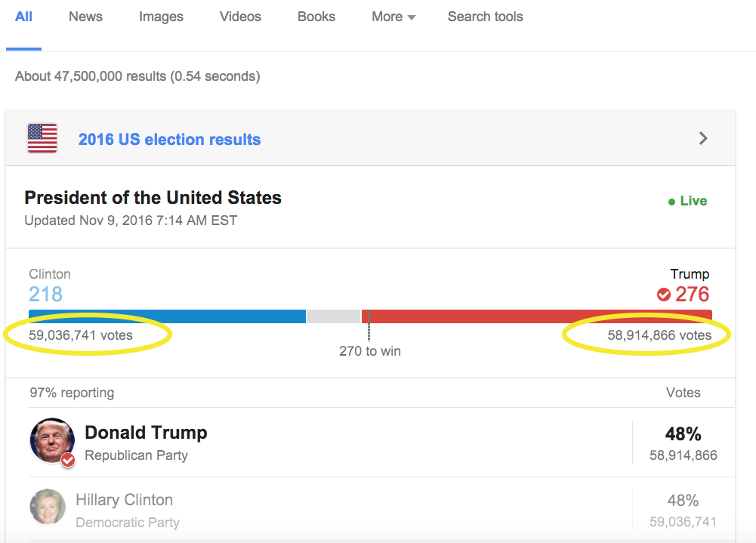Open the election results chevron arrow

coord(703,138)
